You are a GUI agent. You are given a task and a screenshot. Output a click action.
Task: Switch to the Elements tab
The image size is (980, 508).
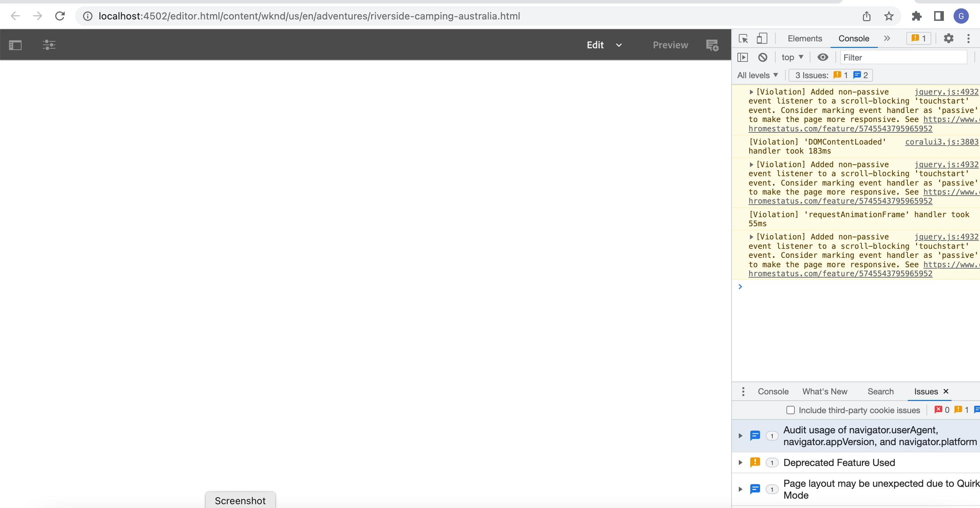(805, 39)
